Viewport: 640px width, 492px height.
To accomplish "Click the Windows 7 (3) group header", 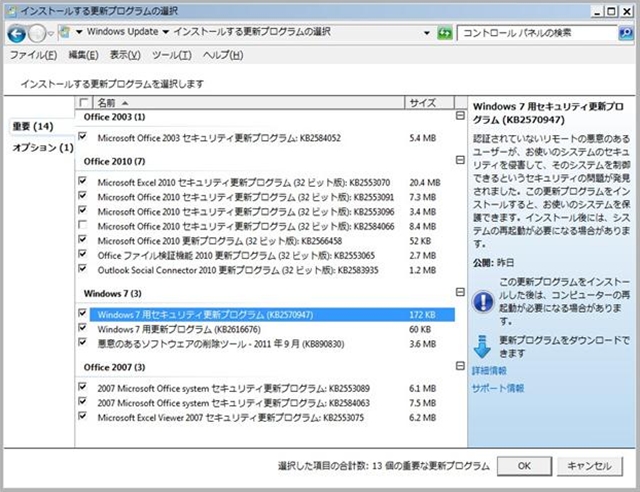I will click(113, 294).
